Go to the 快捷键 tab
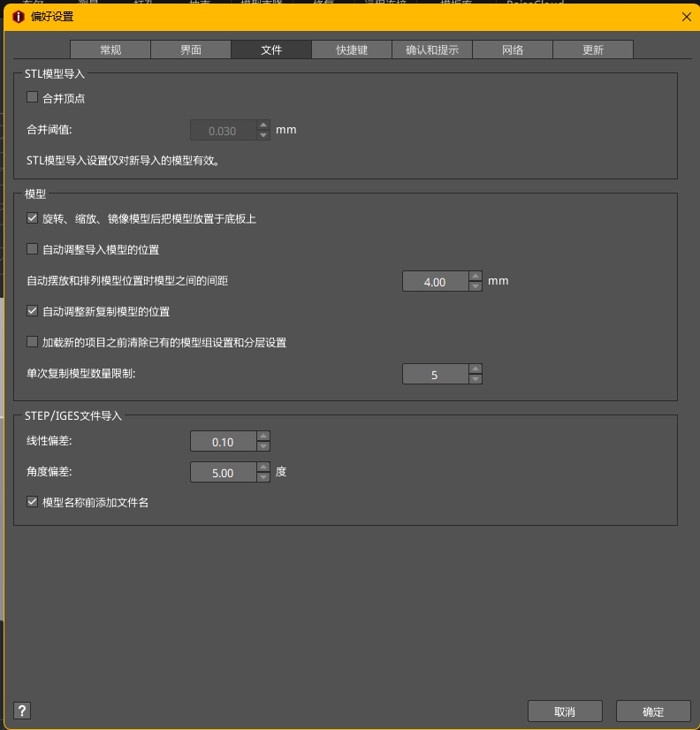Image resolution: width=700 pixels, height=730 pixels. (x=352, y=49)
